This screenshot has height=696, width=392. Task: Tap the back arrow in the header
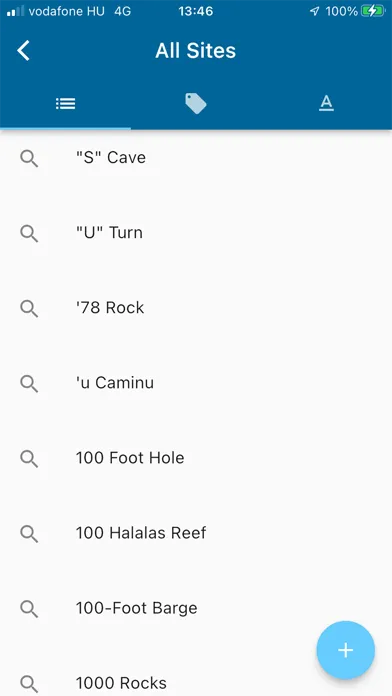coord(23,50)
